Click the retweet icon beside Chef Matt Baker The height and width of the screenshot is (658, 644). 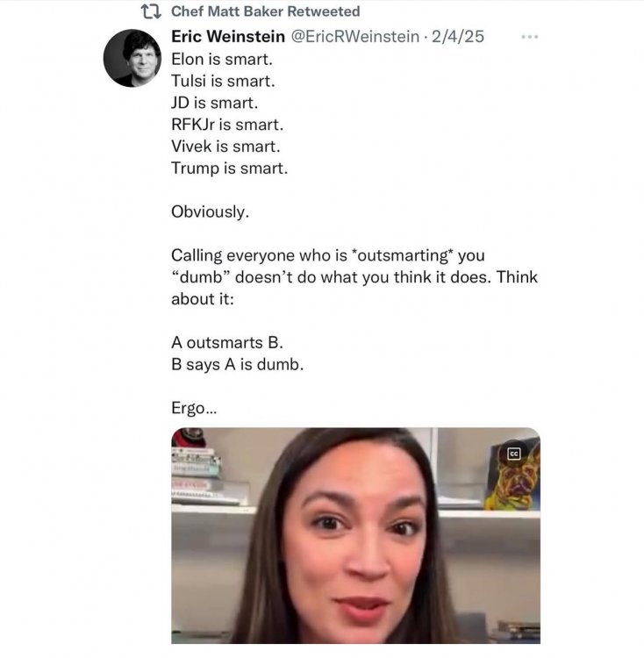pyautogui.click(x=151, y=11)
